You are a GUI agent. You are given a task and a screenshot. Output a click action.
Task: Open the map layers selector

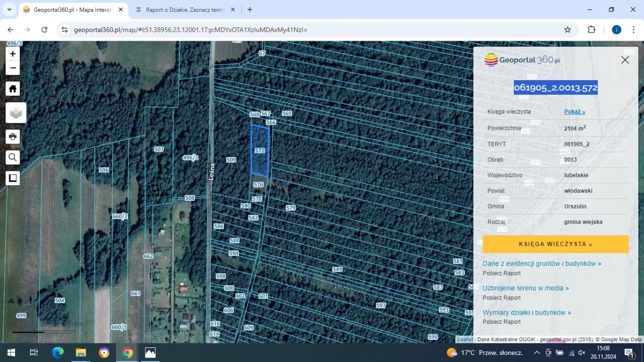pos(16,113)
